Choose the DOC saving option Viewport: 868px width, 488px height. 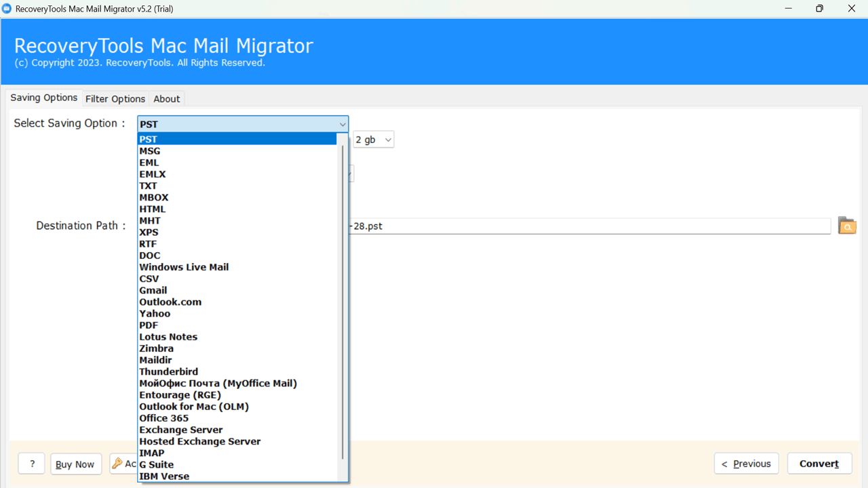pyautogui.click(x=237, y=256)
